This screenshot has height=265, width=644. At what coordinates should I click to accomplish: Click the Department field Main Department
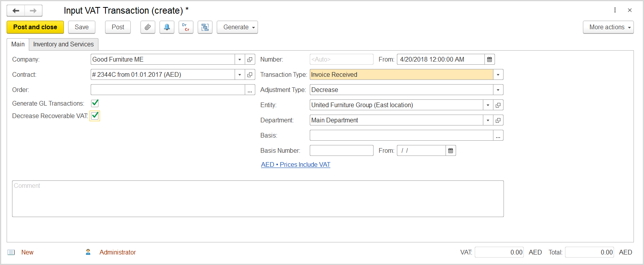(396, 120)
